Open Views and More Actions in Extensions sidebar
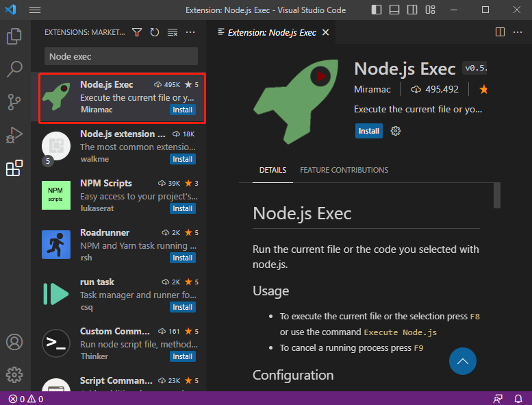The height and width of the screenshot is (405, 532). tap(190, 32)
